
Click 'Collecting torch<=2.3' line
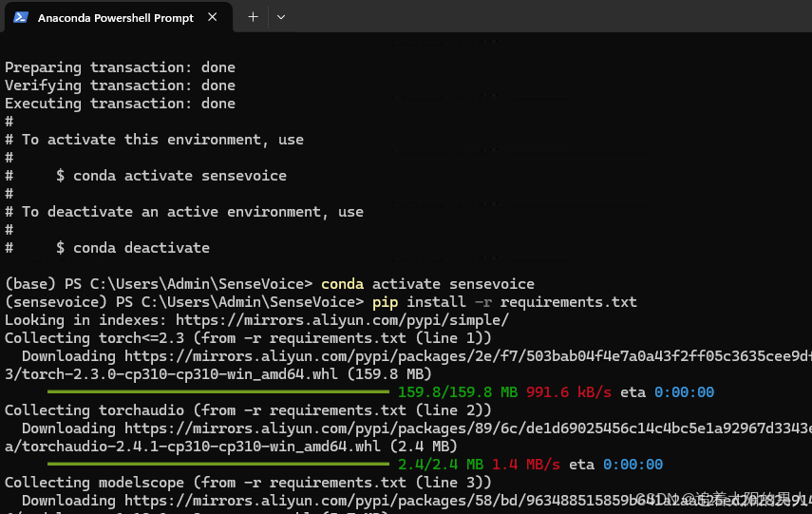(x=248, y=338)
